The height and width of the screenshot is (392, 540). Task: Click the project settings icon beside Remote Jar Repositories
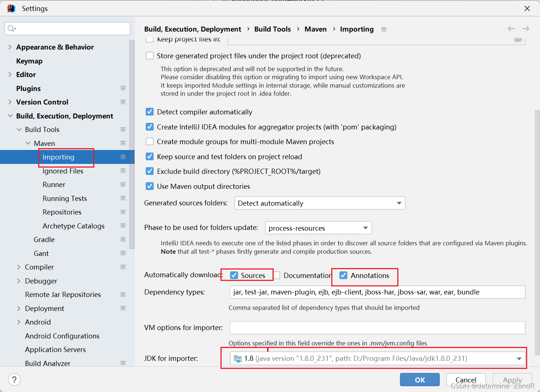[123, 294]
